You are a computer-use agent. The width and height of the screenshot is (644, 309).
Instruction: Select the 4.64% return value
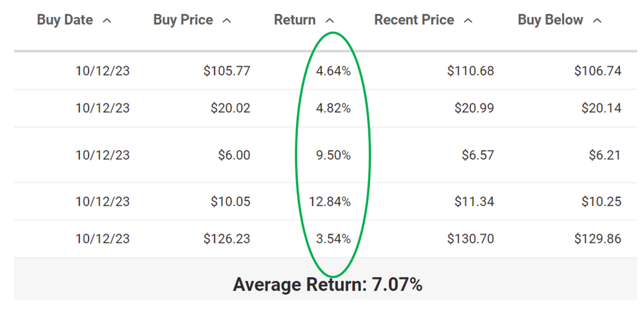pyautogui.click(x=333, y=71)
